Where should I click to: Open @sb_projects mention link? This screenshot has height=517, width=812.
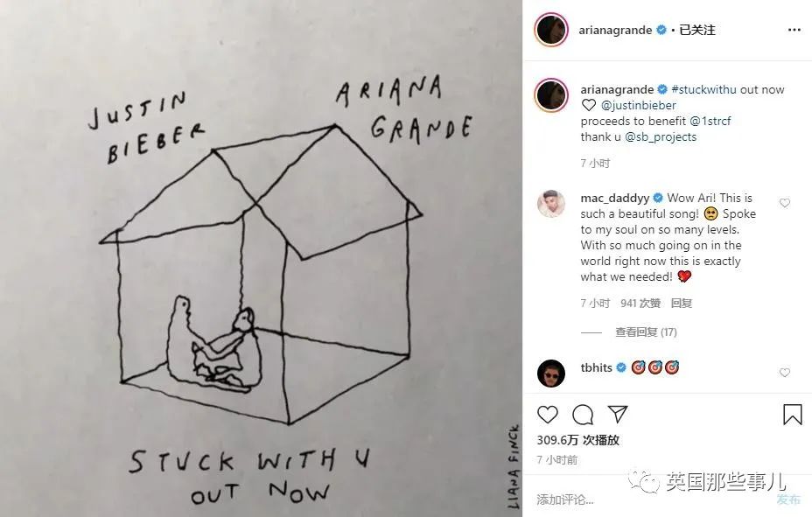tap(661, 137)
